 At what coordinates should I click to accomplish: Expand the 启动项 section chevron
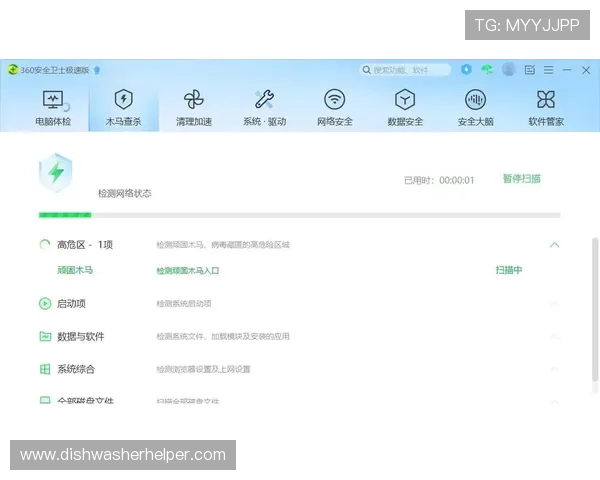point(554,304)
